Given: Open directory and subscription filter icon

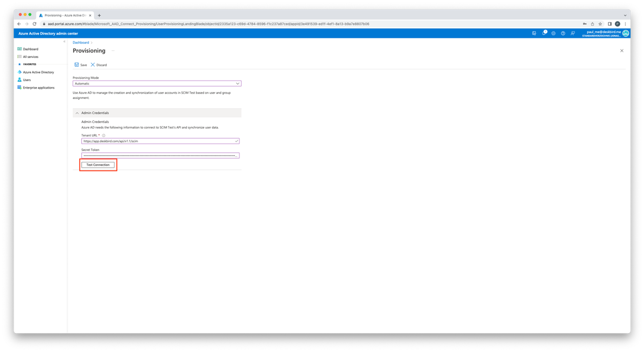Looking at the screenshot, I should [x=534, y=34].
